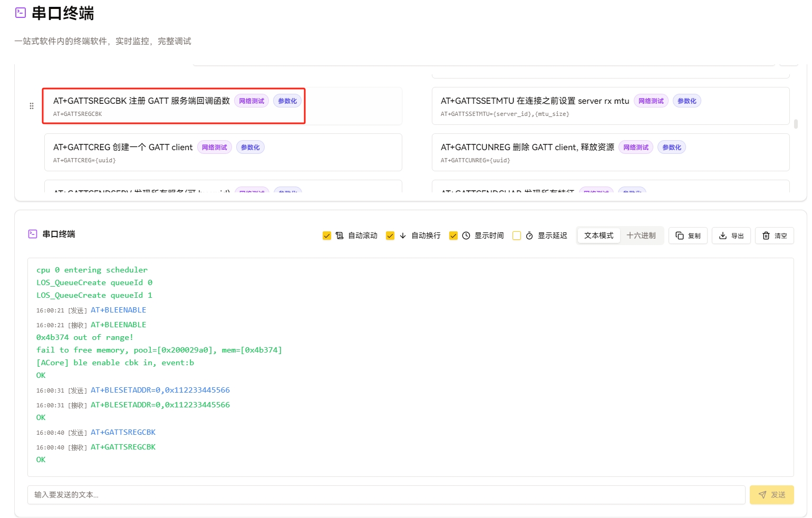Click the 导出 button

coord(731,236)
